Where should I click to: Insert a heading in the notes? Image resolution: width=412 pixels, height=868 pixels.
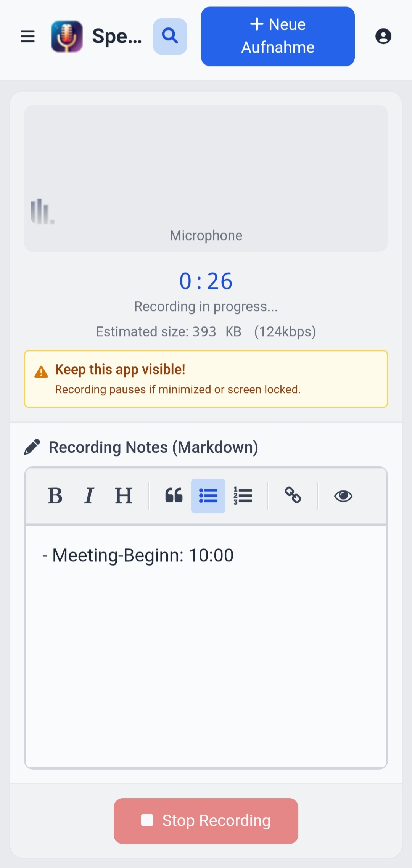coord(124,496)
